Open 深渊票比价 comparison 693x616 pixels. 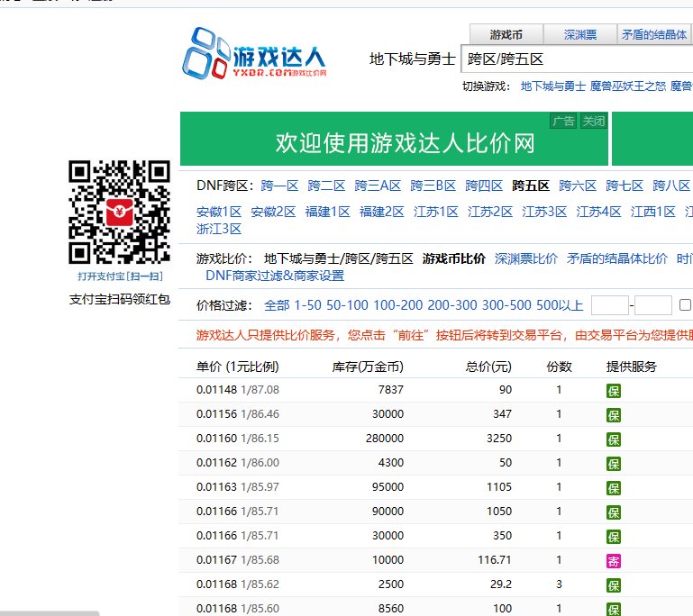pyautogui.click(x=526, y=258)
